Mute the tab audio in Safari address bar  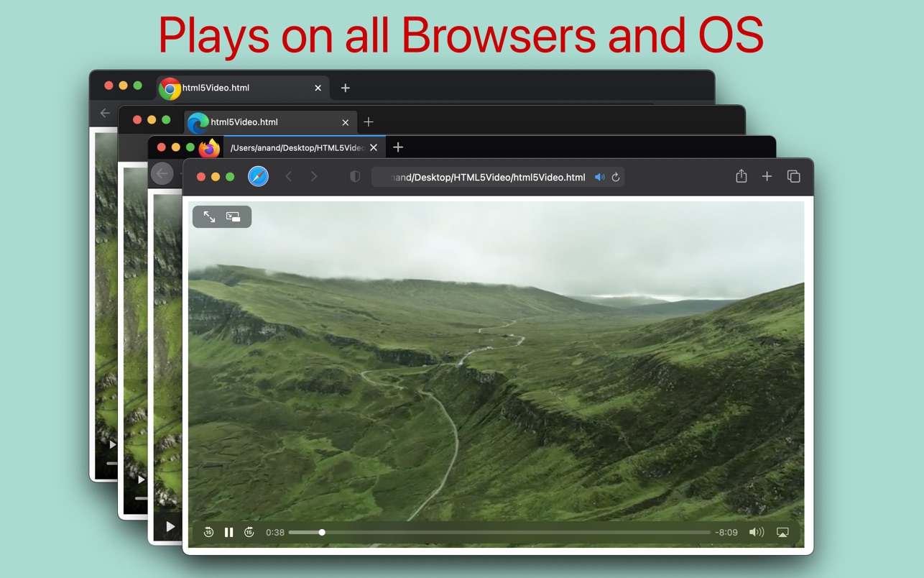(x=599, y=177)
